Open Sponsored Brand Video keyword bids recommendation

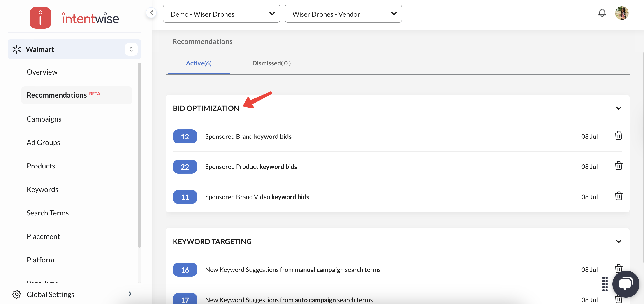[x=257, y=197]
